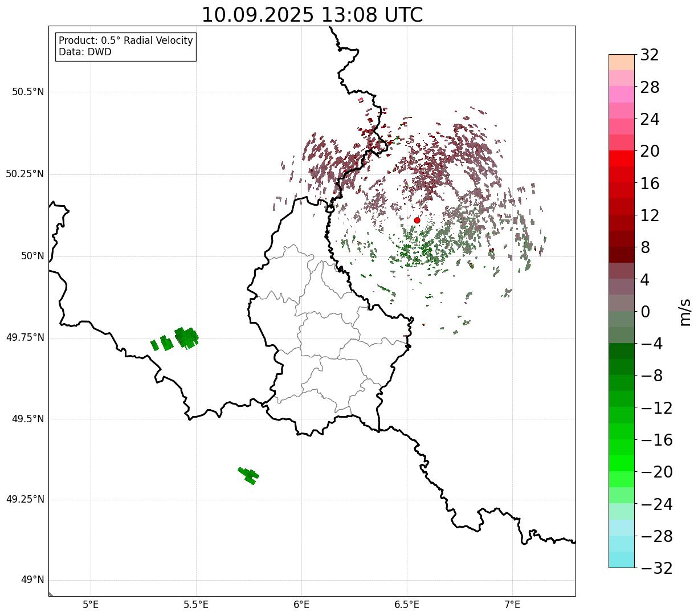Click the −24 colorbar tick label
698x616 pixels.
[656, 504]
